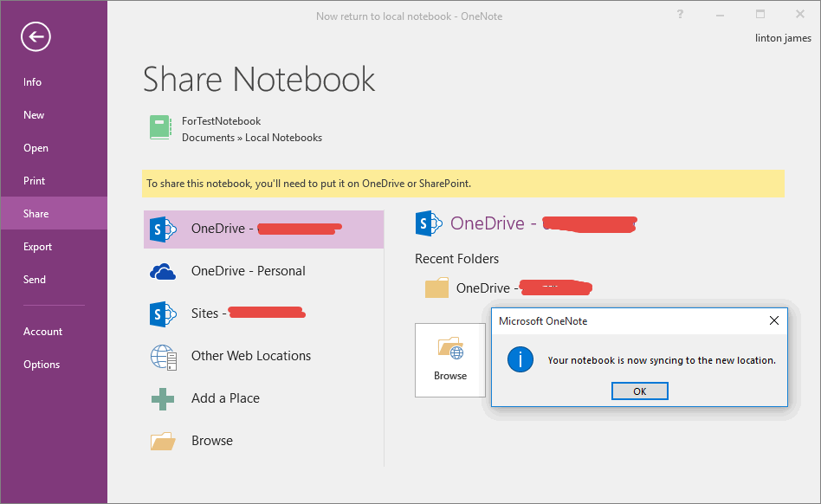The width and height of the screenshot is (821, 504).
Task: Click the back arrow circle icon
Action: [36, 36]
